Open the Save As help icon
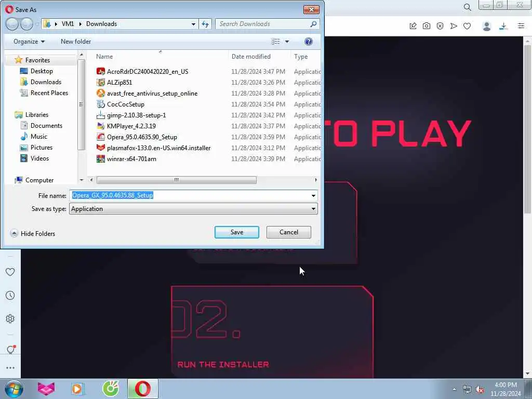 pyautogui.click(x=309, y=42)
